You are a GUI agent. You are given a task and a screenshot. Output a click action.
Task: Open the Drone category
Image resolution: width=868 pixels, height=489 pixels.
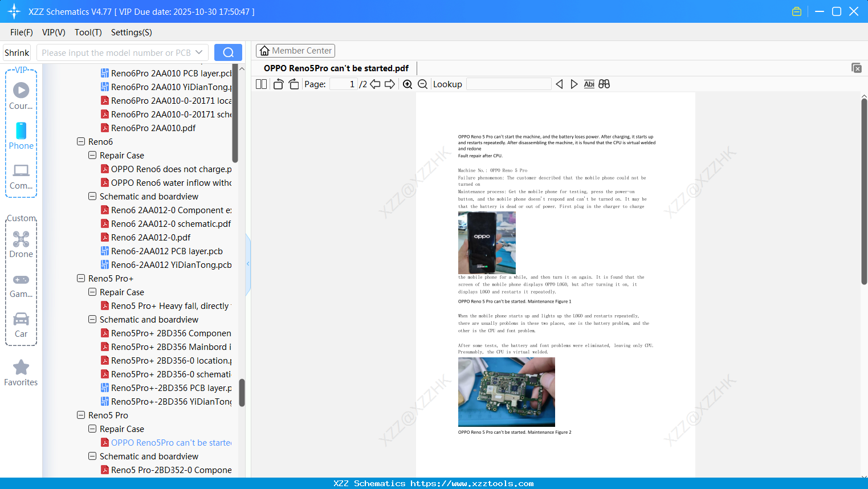[x=21, y=244]
